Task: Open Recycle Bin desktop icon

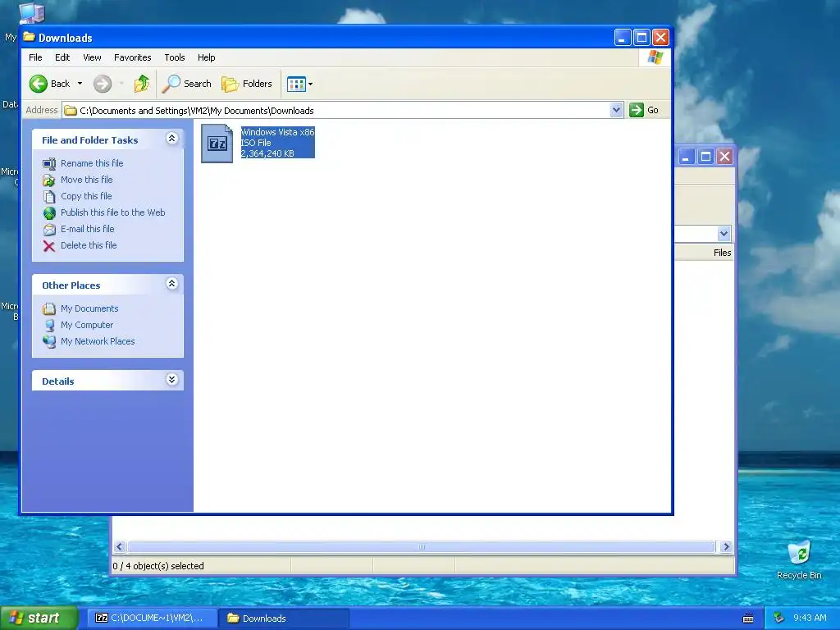Action: (x=799, y=560)
